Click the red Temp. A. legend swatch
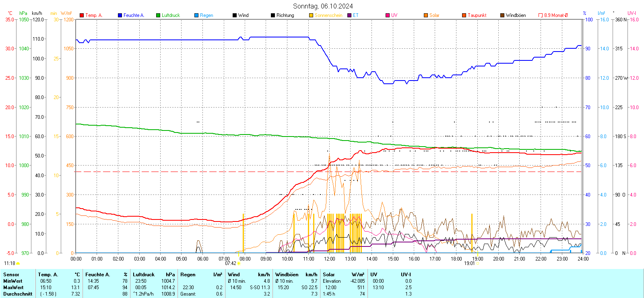This screenshot has height=298, width=644. (x=82, y=15)
